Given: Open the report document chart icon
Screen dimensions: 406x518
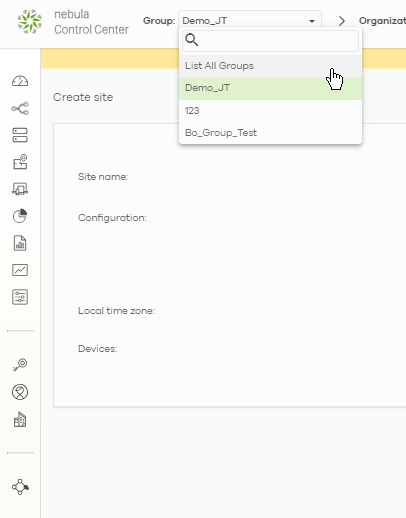Looking at the screenshot, I should [x=20, y=243].
